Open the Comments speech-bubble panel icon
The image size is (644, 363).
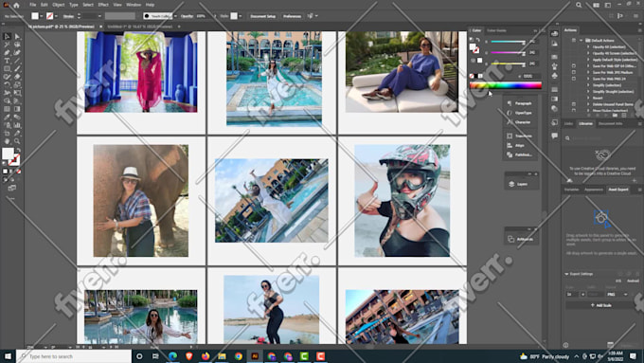[x=554, y=136]
